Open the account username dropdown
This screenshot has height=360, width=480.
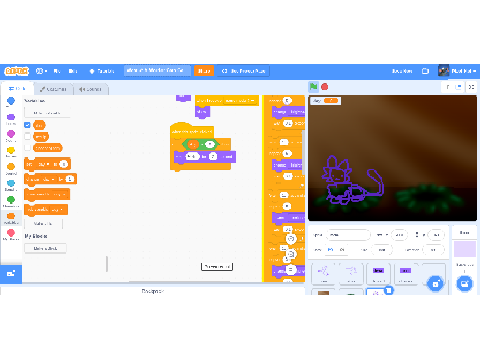pos(458,71)
